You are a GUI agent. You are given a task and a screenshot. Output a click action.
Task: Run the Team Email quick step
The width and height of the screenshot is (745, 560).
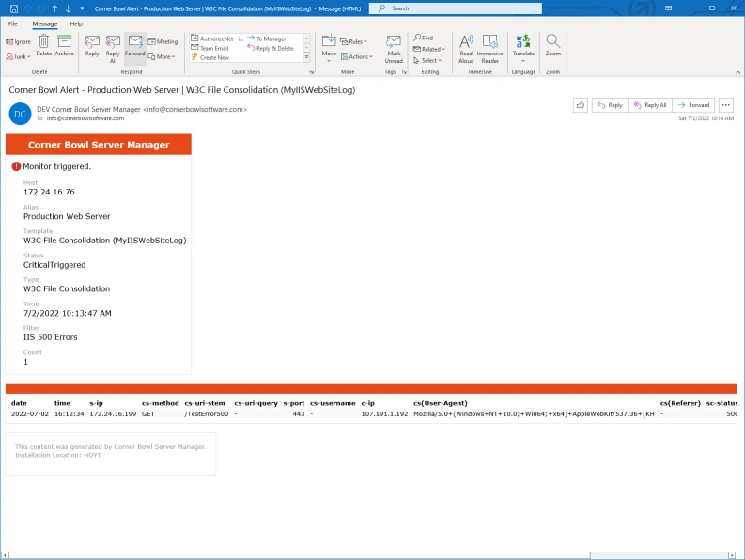210,48
